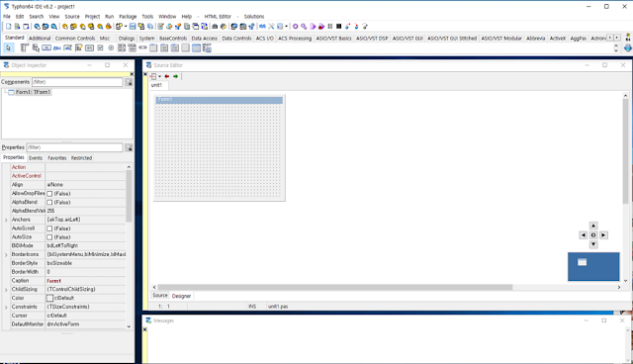Expand the Anchors property node
Screen dimensions: 633x364
[x=6, y=220]
